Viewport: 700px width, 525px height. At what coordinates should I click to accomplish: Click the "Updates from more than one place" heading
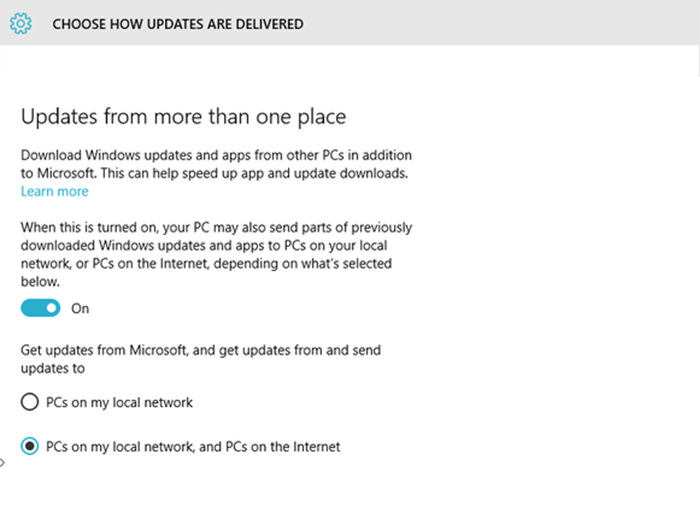(x=183, y=117)
